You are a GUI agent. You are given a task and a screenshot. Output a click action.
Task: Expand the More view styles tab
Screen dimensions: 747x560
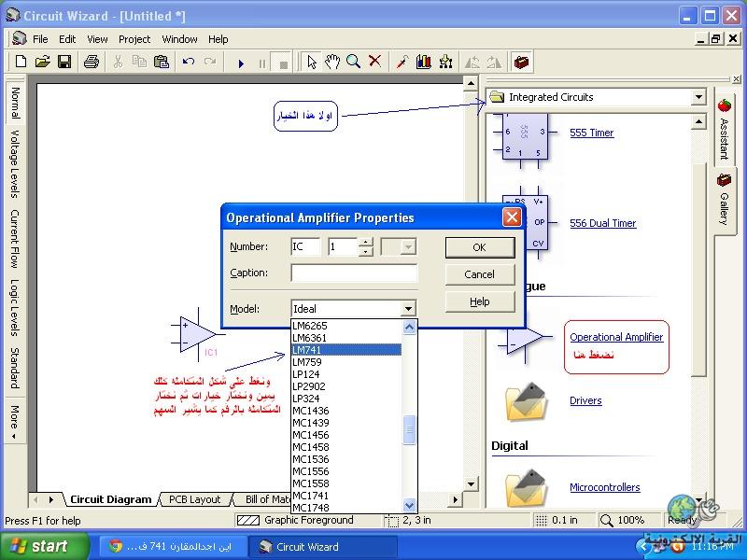click(15, 422)
